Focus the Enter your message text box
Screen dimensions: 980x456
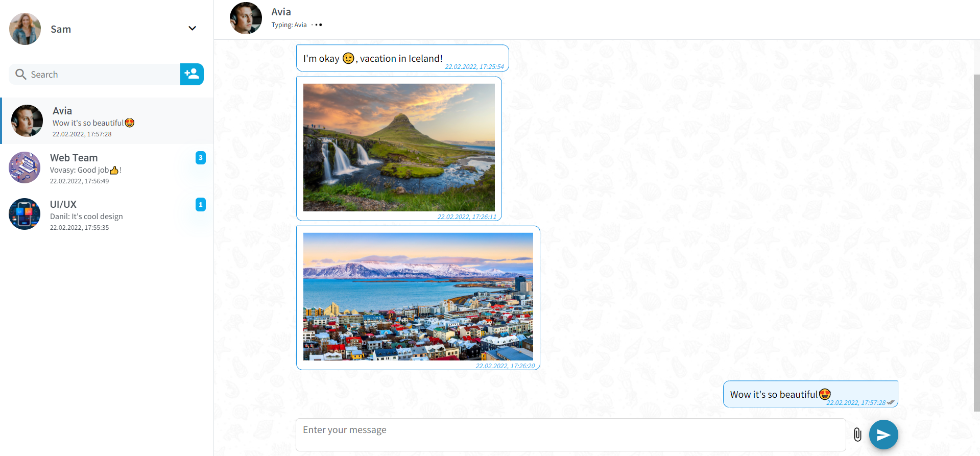point(571,435)
